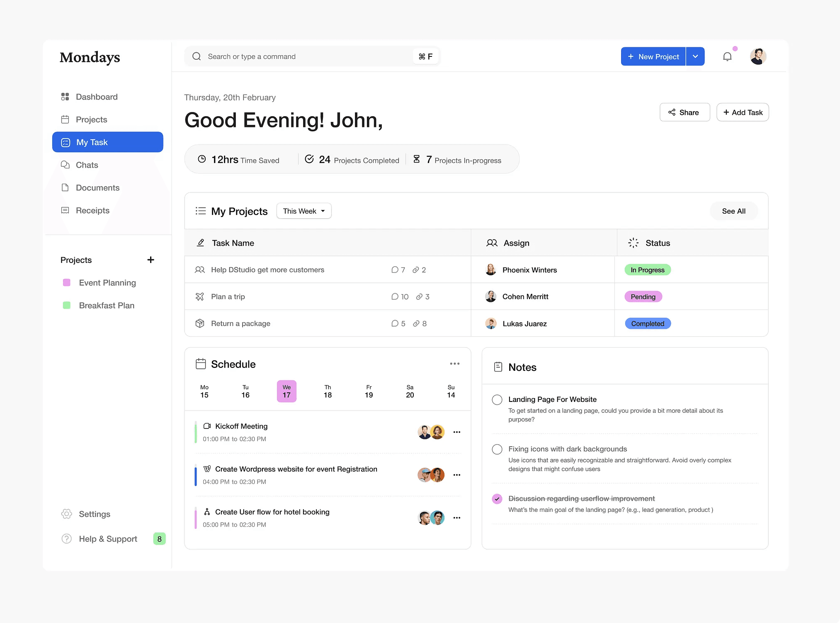Select the Event Planning project
840x623 pixels.
click(107, 282)
